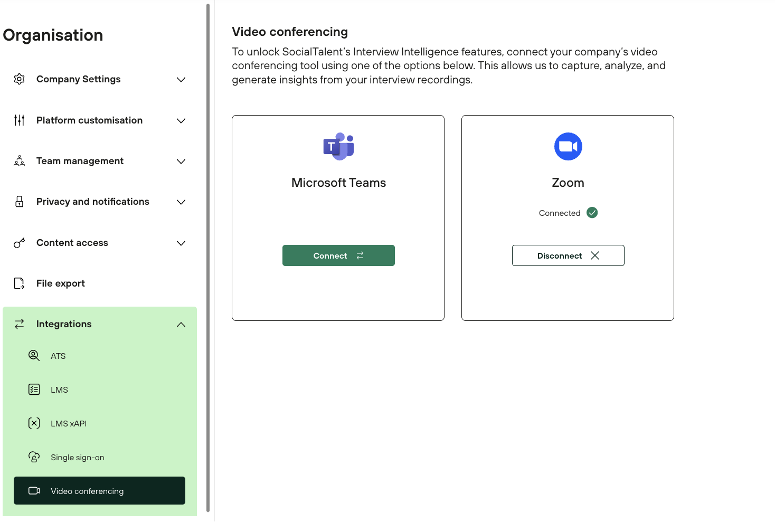The height and width of the screenshot is (532, 775).
Task: Click the Organisation sidebar heading
Action: click(x=53, y=35)
